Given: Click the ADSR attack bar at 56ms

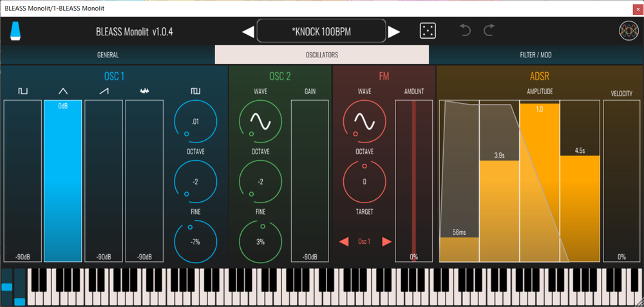Looking at the screenshot, I should click(x=459, y=181).
